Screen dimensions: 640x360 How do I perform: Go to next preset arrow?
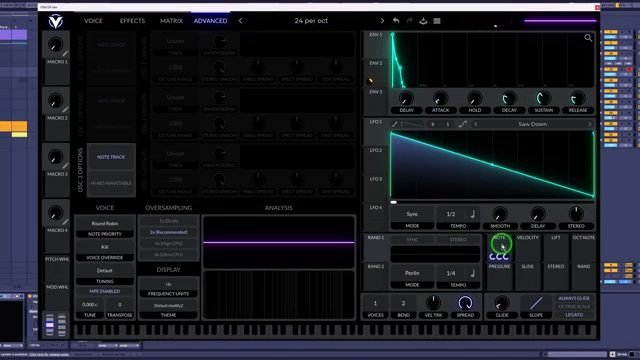click(382, 21)
